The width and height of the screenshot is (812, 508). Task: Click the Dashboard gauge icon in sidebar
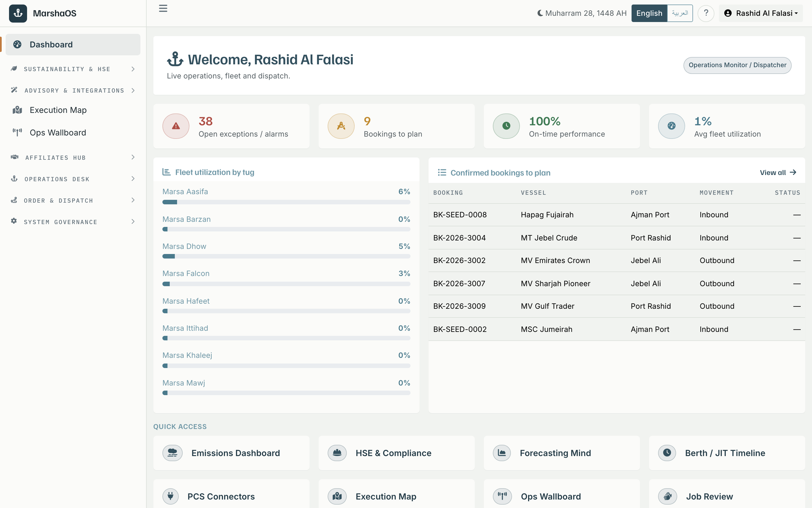(x=17, y=44)
